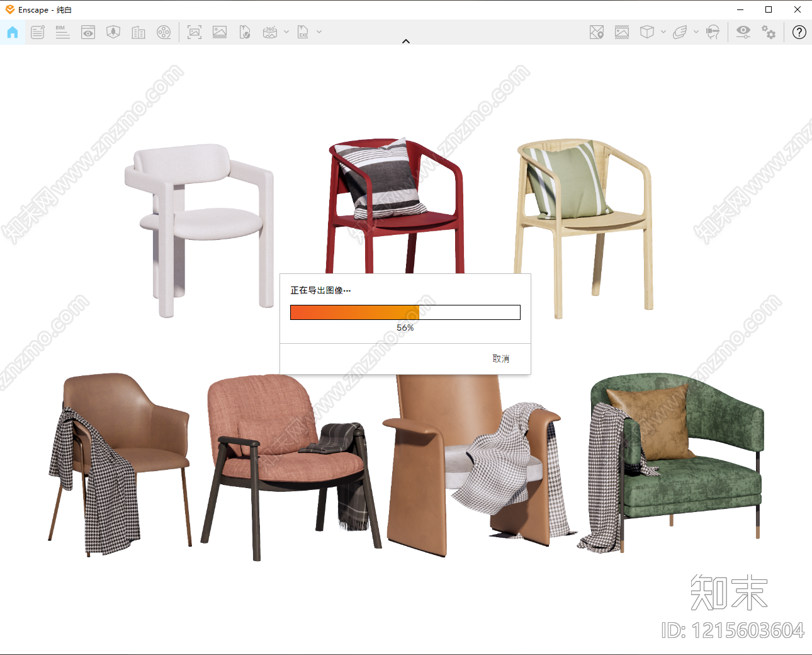The height and width of the screenshot is (655, 812).
Task: Open the asset library shield-tree icon
Action: point(113,32)
